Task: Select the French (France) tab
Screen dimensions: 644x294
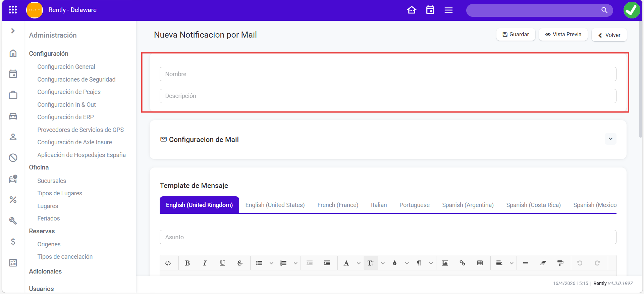Action: click(x=337, y=205)
